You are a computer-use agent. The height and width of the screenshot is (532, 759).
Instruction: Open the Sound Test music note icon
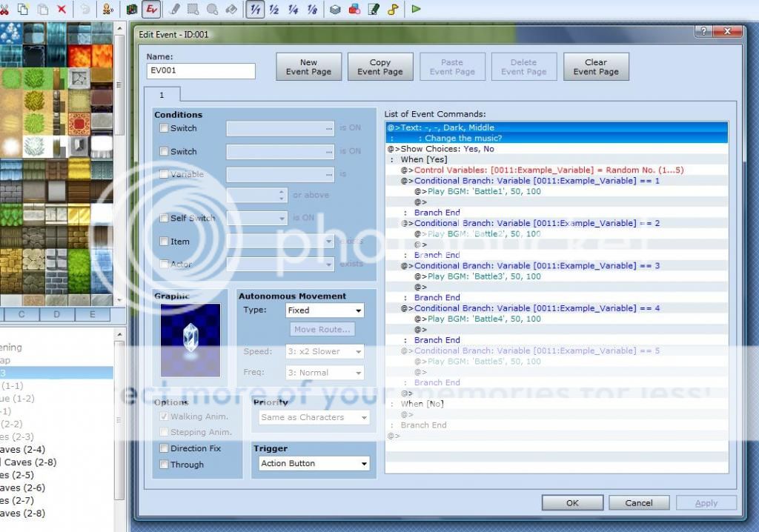pos(393,9)
